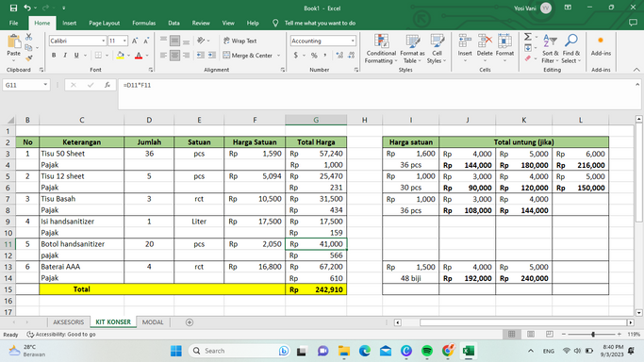Toggle underline formatting
644x362 pixels.
[x=76, y=56]
